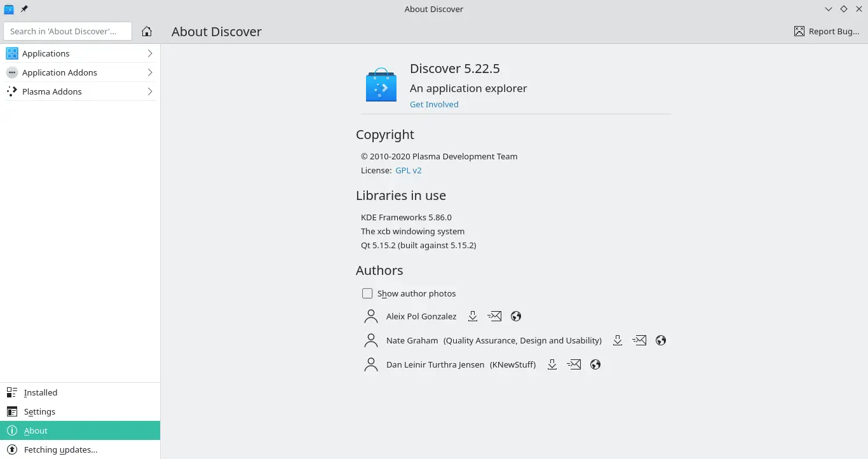Image resolution: width=868 pixels, height=459 pixels.
Task: Follow the Get Involved link
Action: pyautogui.click(x=434, y=104)
